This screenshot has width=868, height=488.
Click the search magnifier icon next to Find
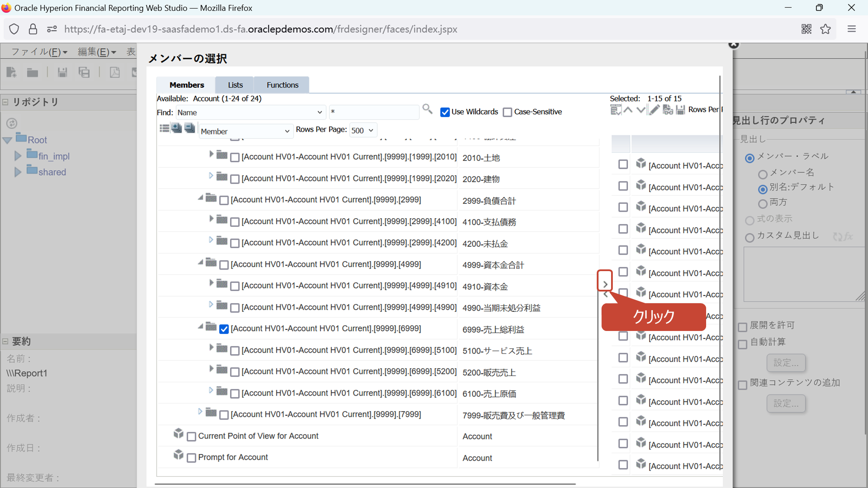coord(427,109)
